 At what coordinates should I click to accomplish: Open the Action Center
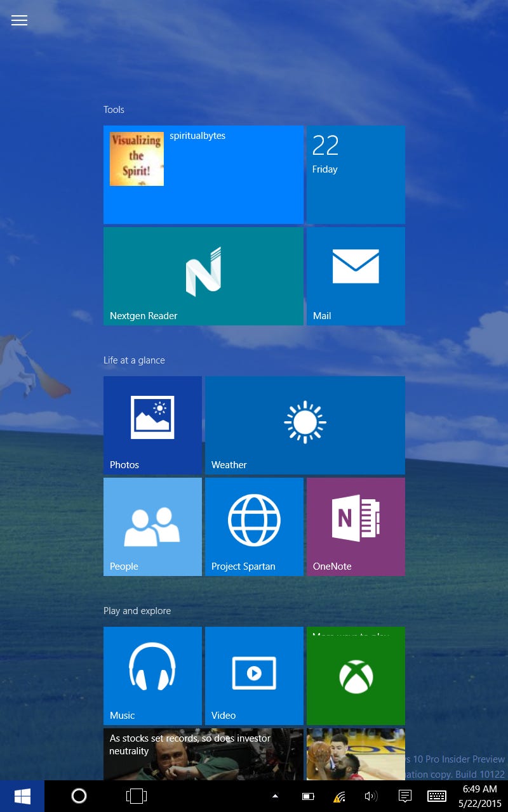(x=404, y=796)
